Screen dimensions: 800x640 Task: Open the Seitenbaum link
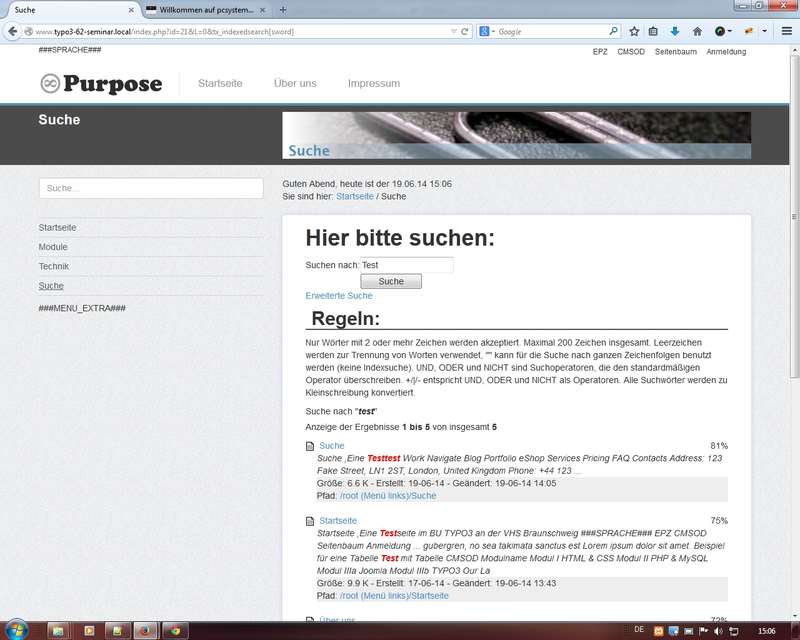point(676,52)
